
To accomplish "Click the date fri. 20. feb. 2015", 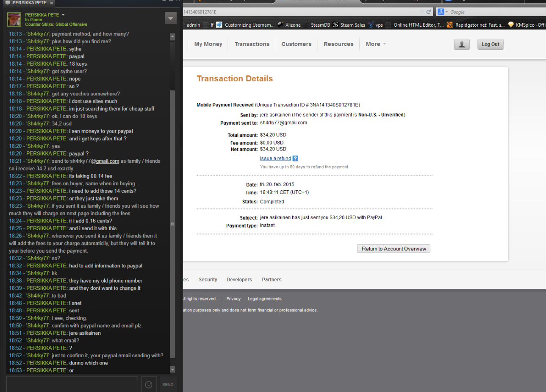I will click(277, 184).
